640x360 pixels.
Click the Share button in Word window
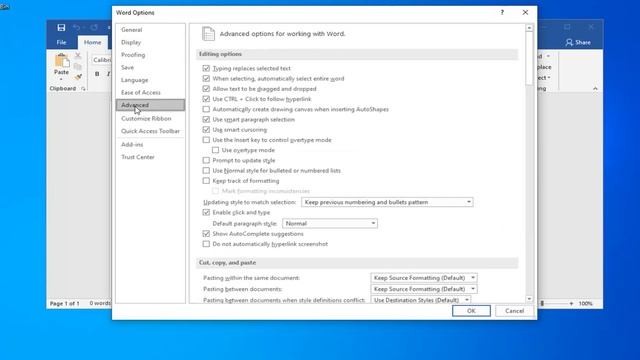pos(578,42)
